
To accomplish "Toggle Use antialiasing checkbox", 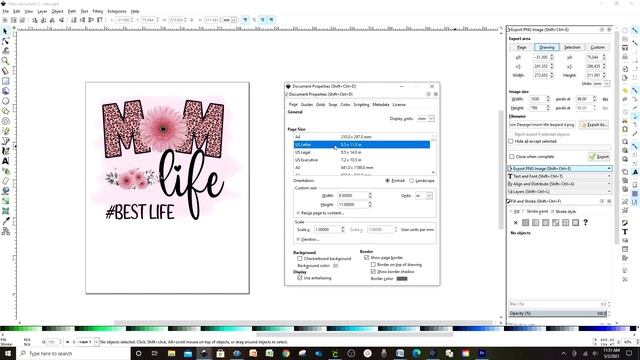I will [300, 278].
